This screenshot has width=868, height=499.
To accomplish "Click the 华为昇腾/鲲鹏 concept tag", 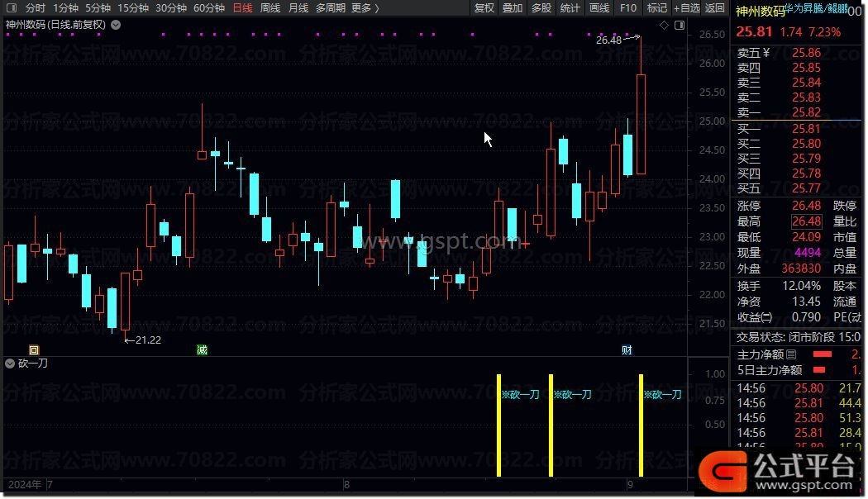I will (x=817, y=8).
